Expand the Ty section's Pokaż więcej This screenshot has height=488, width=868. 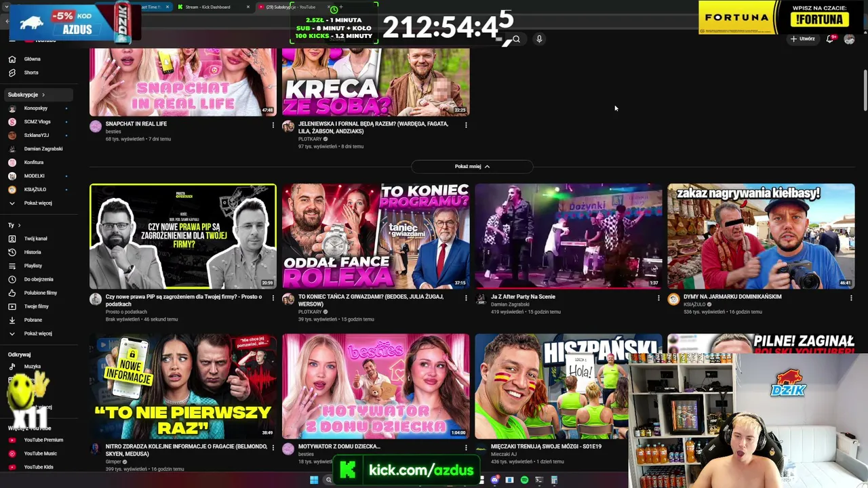pyautogui.click(x=38, y=333)
